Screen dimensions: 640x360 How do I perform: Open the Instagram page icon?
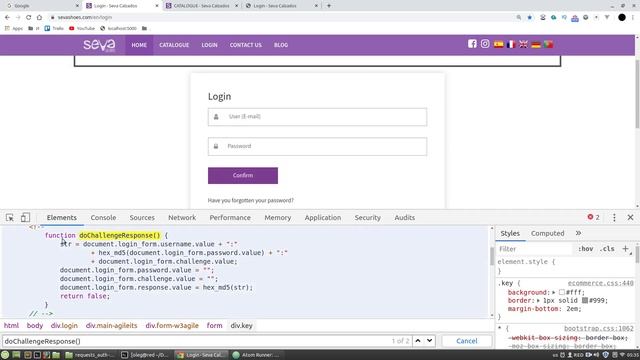click(x=485, y=44)
